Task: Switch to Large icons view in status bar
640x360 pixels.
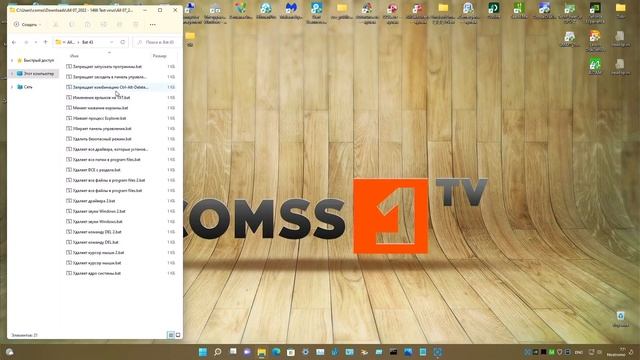Action: pyautogui.click(x=178, y=335)
